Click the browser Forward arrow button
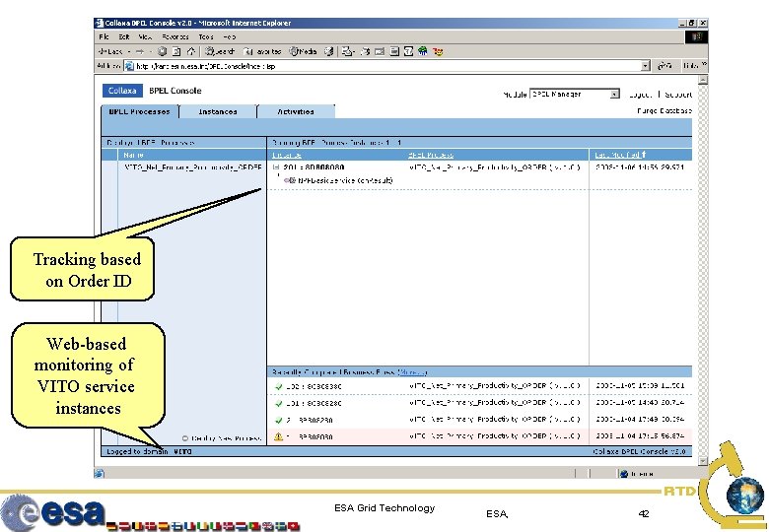Image resolution: width=769 pixels, height=532 pixels. click(x=140, y=51)
